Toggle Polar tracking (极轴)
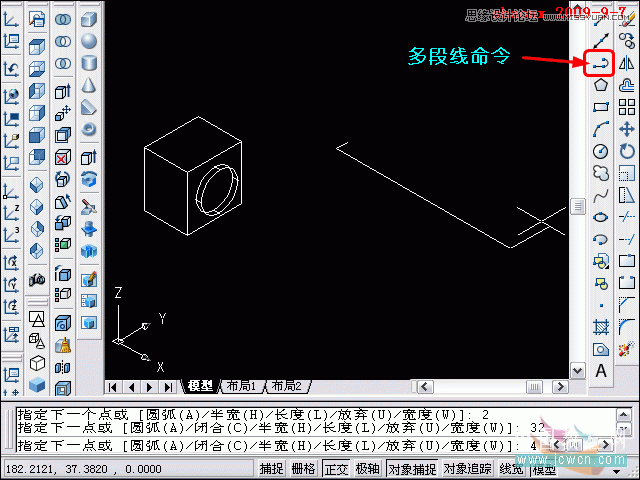 pyautogui.click(x=367, y=468)
